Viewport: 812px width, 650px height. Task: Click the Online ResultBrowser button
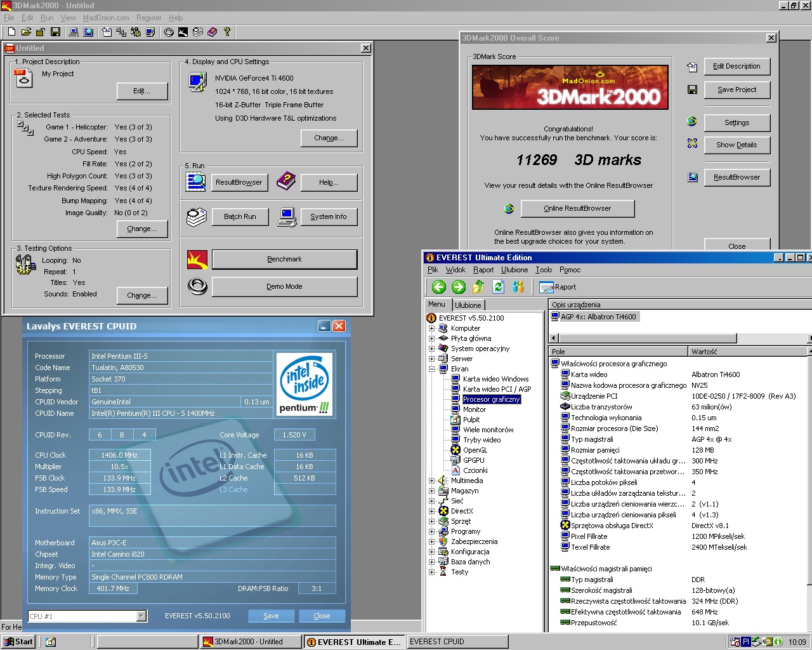[x=577, y=208]
